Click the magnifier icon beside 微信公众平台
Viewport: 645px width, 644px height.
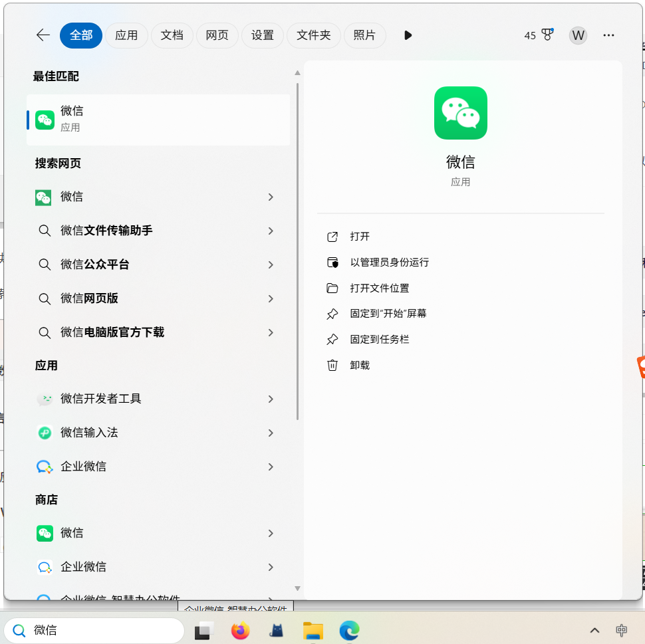[45, 265]
